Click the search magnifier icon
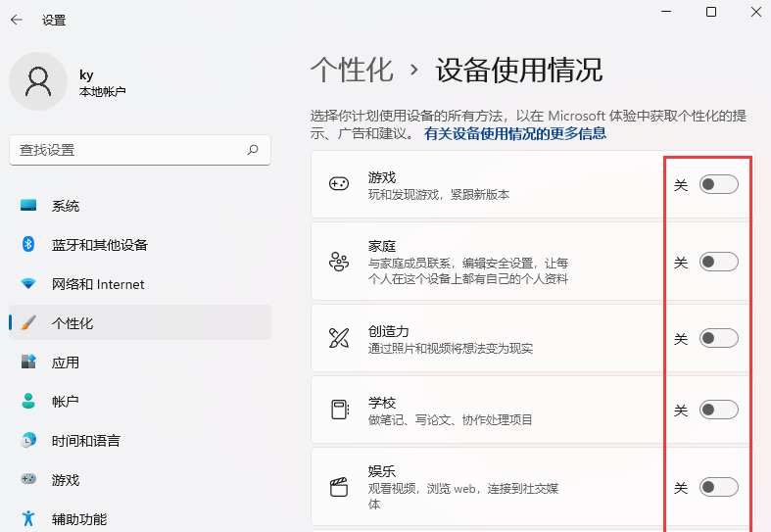The height and width of the screenshot is (532, 771). pos(253,150)
